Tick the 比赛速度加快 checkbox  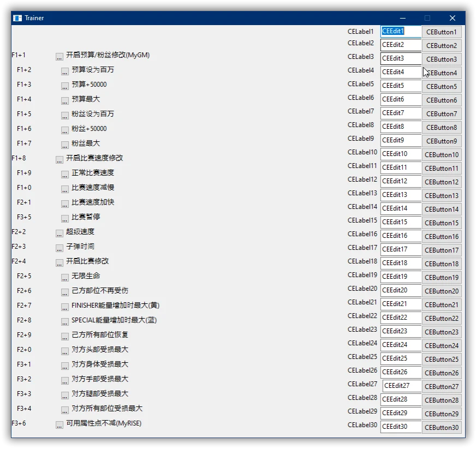[64, 204]
